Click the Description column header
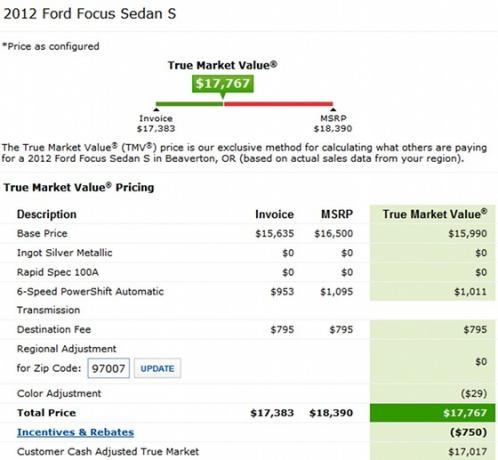 click(x=47, y=214)
